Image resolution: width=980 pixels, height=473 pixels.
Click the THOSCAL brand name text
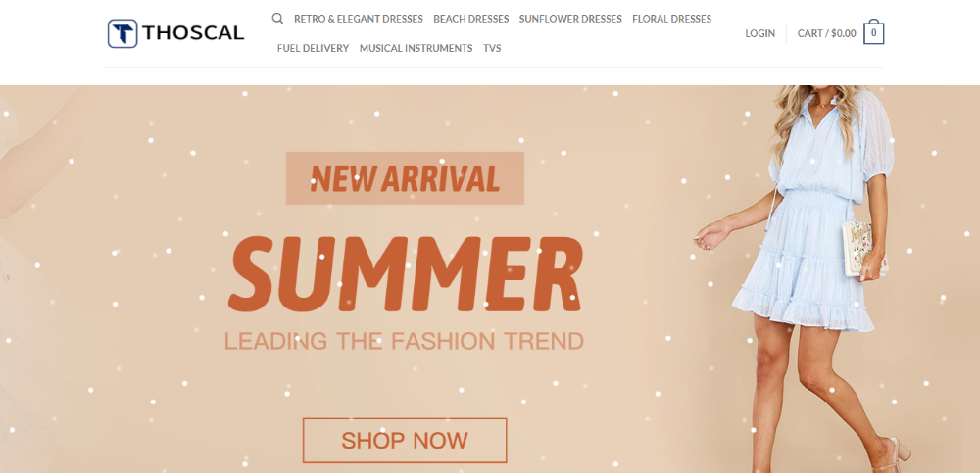pos(193,33)
